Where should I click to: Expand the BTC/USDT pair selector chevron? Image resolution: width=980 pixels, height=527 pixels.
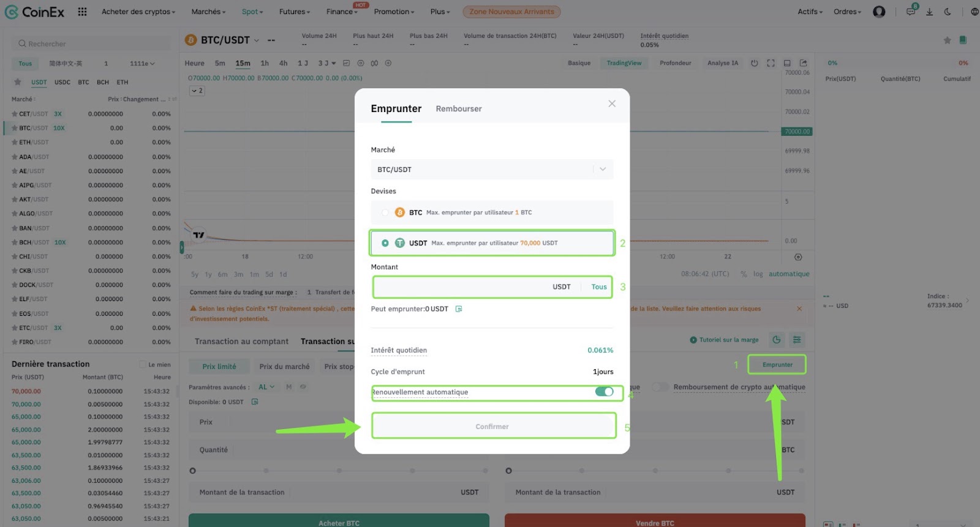click(257, 40)
